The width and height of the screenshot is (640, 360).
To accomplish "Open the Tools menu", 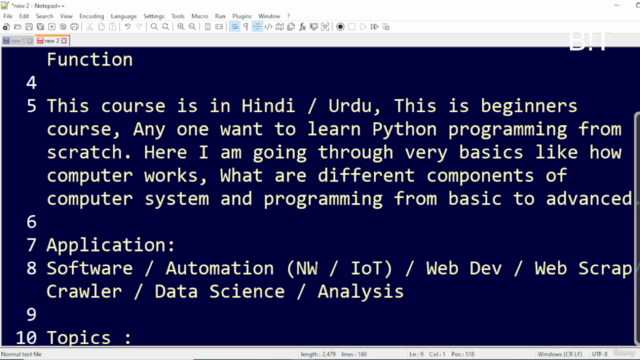I will pos(178,16).
